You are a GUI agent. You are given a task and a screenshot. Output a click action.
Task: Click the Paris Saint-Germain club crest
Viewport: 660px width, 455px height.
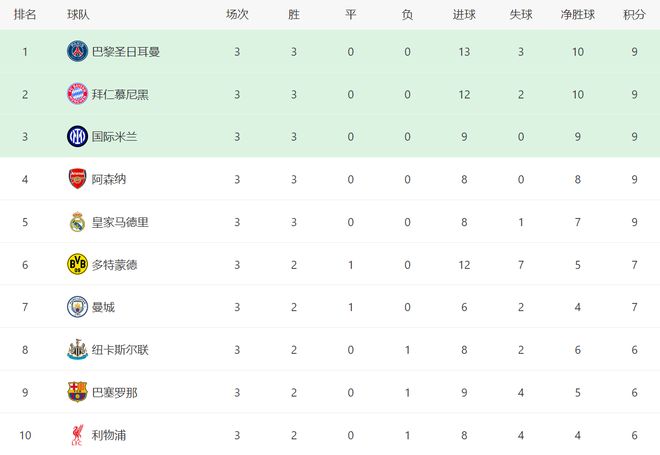[x=77, y=51]
